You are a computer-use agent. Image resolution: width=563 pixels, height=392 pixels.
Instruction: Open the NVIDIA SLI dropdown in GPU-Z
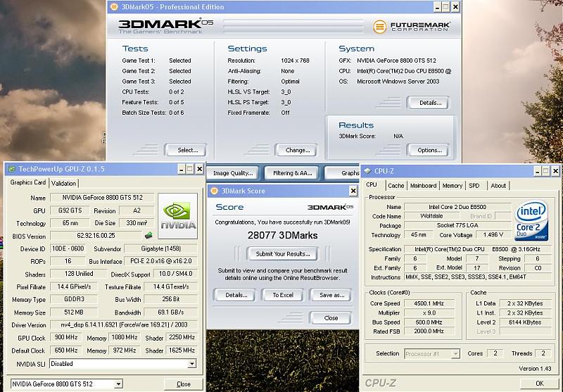[192, 364]
